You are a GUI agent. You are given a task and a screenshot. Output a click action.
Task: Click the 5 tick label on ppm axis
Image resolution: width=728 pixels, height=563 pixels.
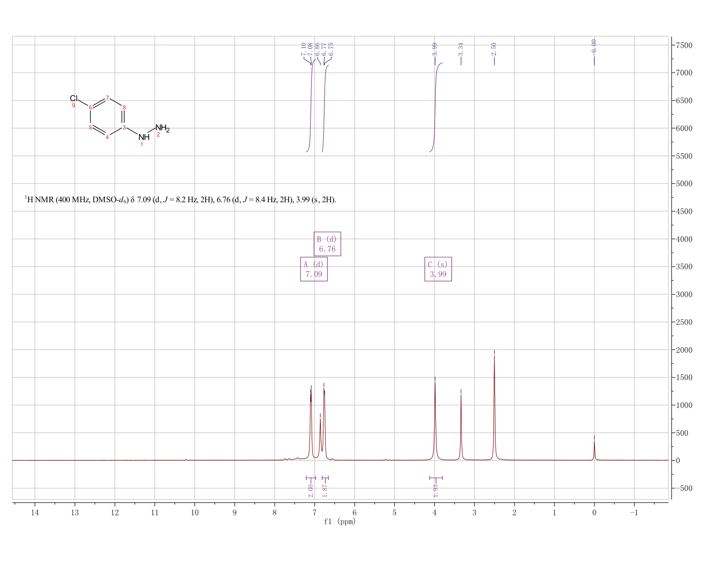click(394, 512)
